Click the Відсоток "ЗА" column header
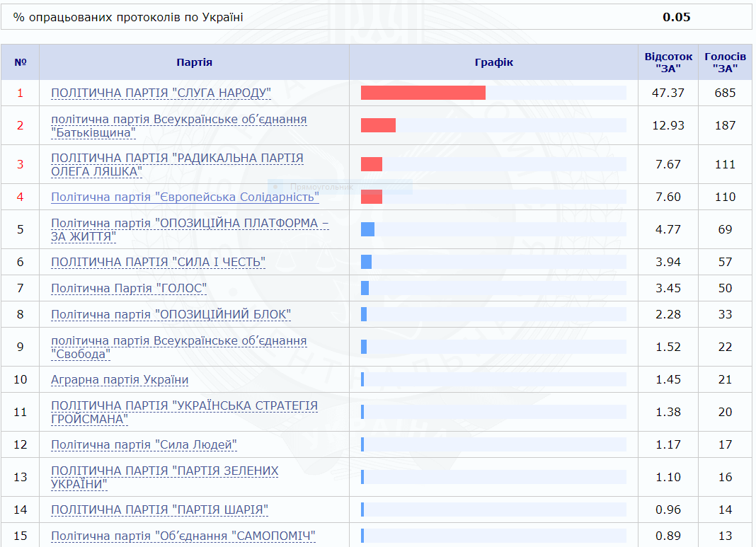Viewport: 756px width, 547px height. tap(668, 62)
